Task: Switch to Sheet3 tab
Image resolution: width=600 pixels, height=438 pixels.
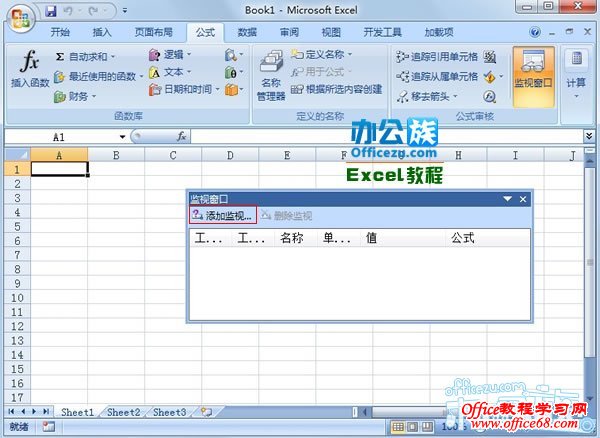Action: [169, 412]
